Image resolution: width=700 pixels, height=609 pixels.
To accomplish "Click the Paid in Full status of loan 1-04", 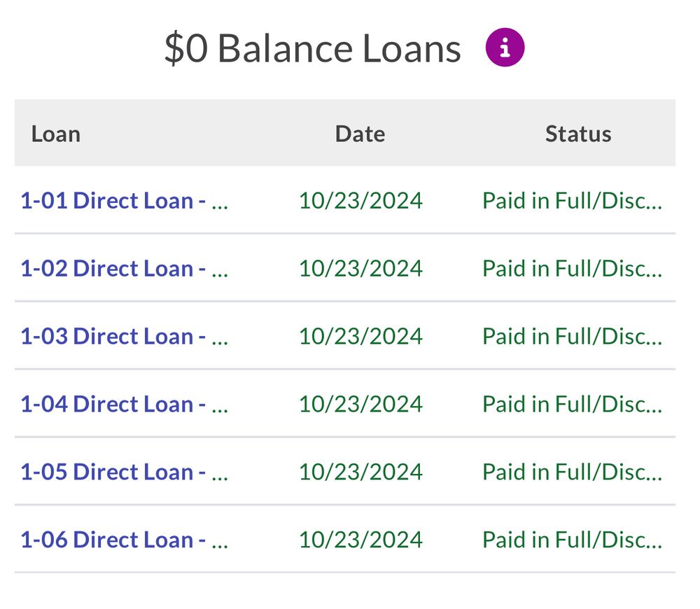I will point(573,404).
